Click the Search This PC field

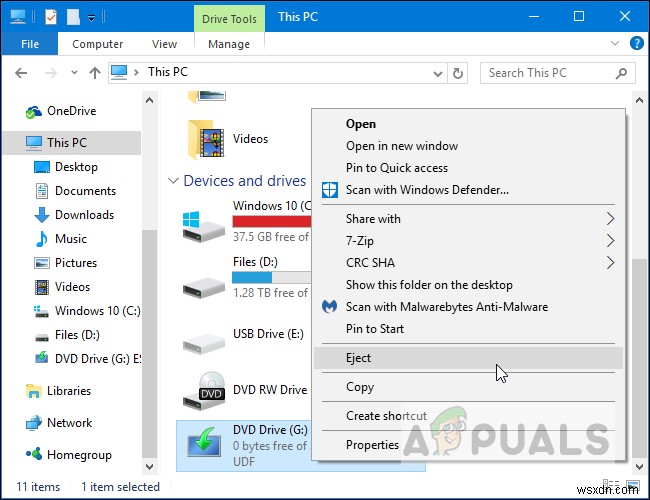tap(558, 73)
